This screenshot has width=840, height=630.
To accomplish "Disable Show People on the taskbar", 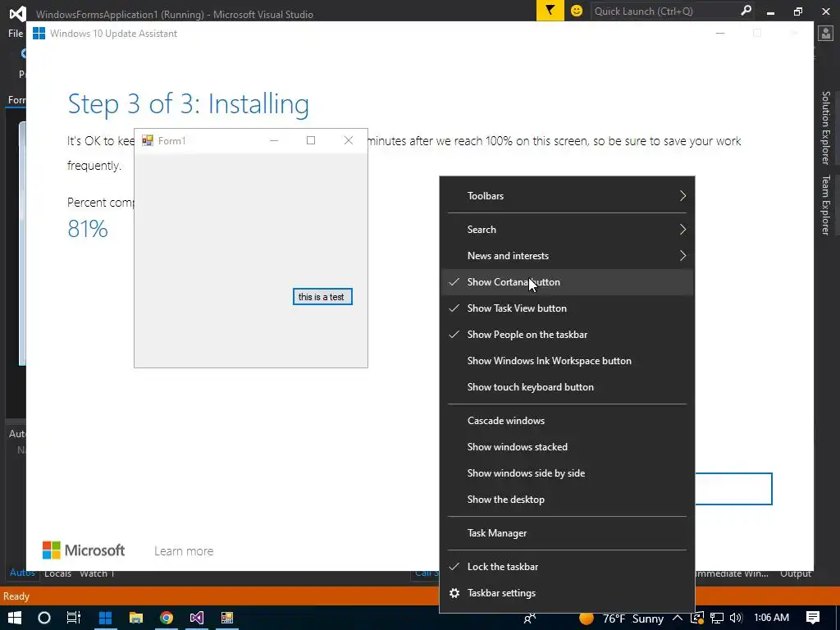I will (567, 335).
